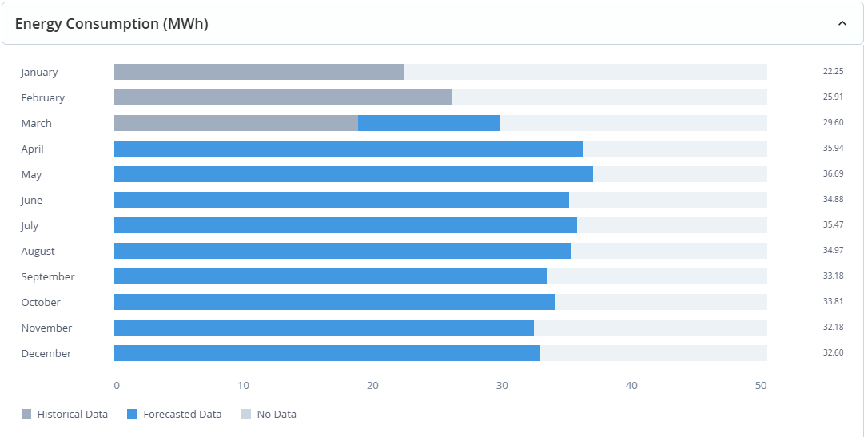The width and height of the screenshot is (868, 437).
Task: Toggle No Data legend swatch
Action: coord(246,414)
